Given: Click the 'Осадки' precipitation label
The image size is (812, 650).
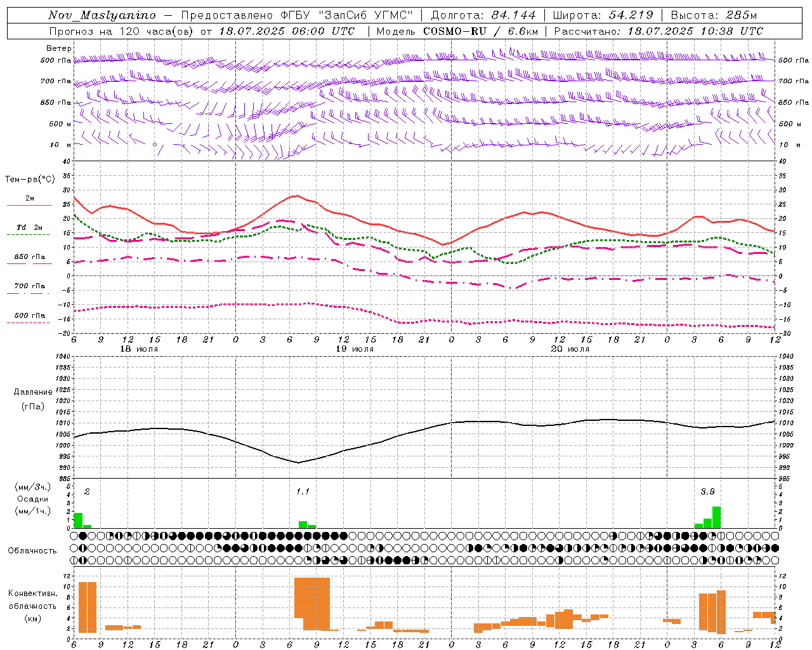Looking at the screenshot, I should click(33, 499).
